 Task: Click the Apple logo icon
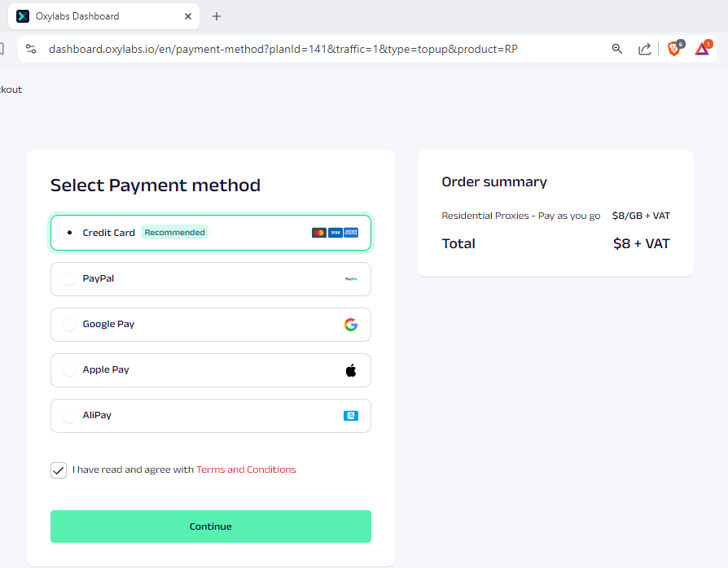click(351, 370)
